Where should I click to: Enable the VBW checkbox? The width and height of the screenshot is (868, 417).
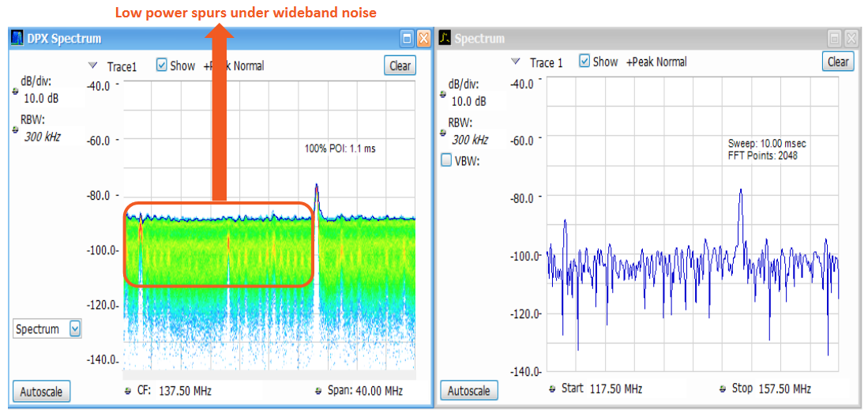pyautogui.click(x=446, y=160)
